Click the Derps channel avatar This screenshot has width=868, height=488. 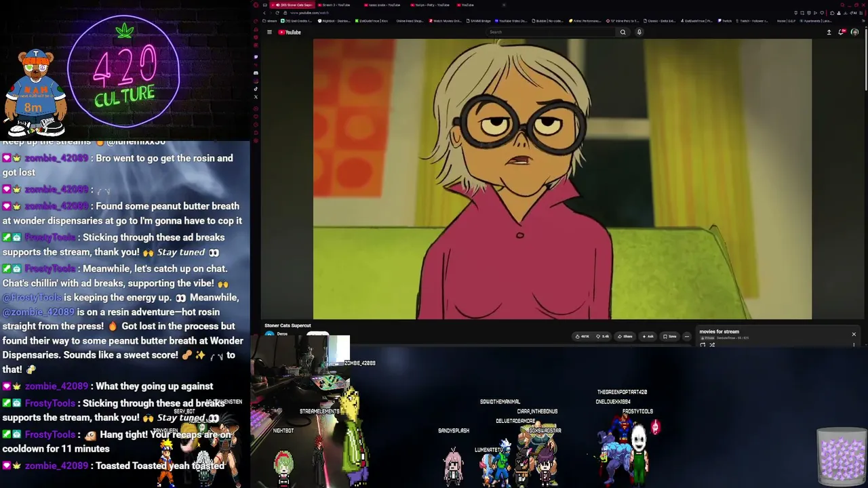pyautogui.click(x=269, y=335)
